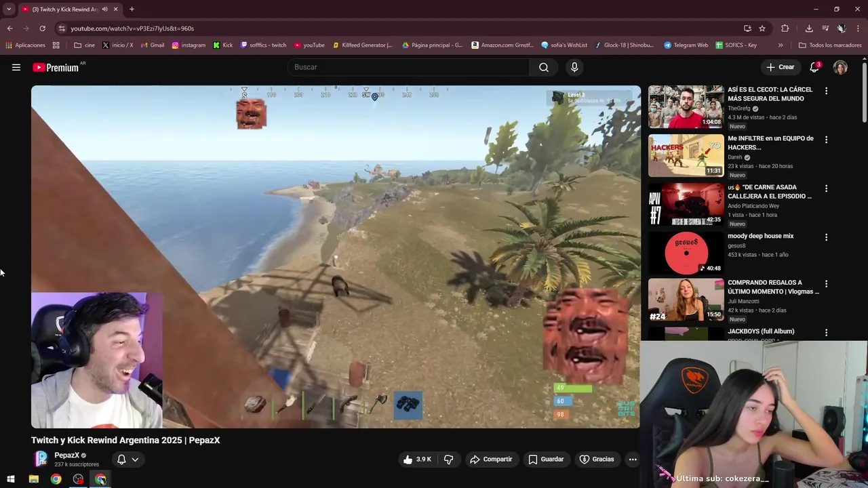Open options menu for CECOT video
This screenshot has width=868, height=488.
pos(826,91)
